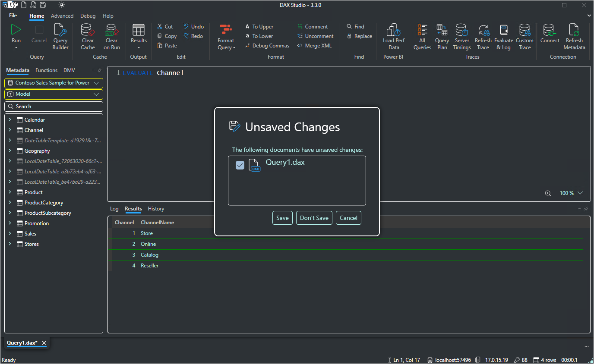This screenshot has width=594, height=364.
Task: Switch to the Debug ribbon tab
Action: tap(88, 16)
